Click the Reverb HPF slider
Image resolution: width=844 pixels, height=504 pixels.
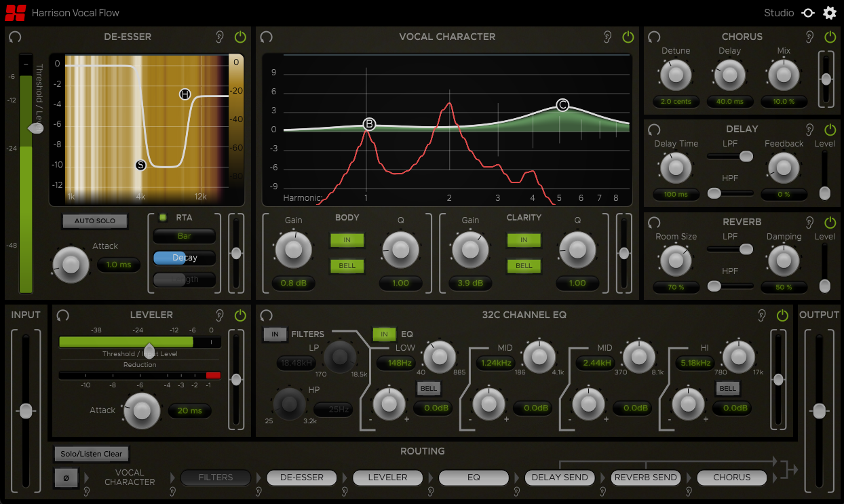730,286
